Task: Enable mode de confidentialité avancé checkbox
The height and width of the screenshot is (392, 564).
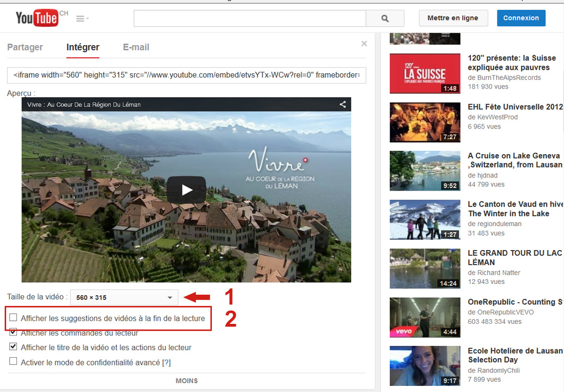Action: tap(13, 362)
